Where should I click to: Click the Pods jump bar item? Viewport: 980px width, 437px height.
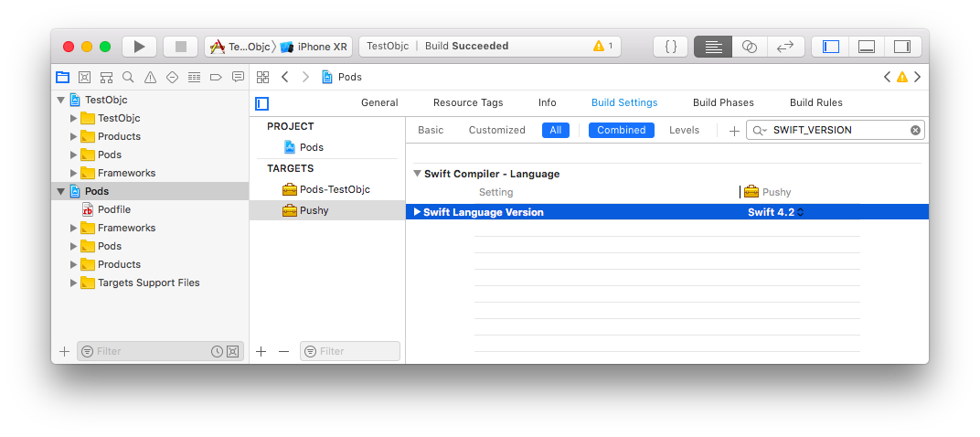pyautogui.click(x=341, y=77)
